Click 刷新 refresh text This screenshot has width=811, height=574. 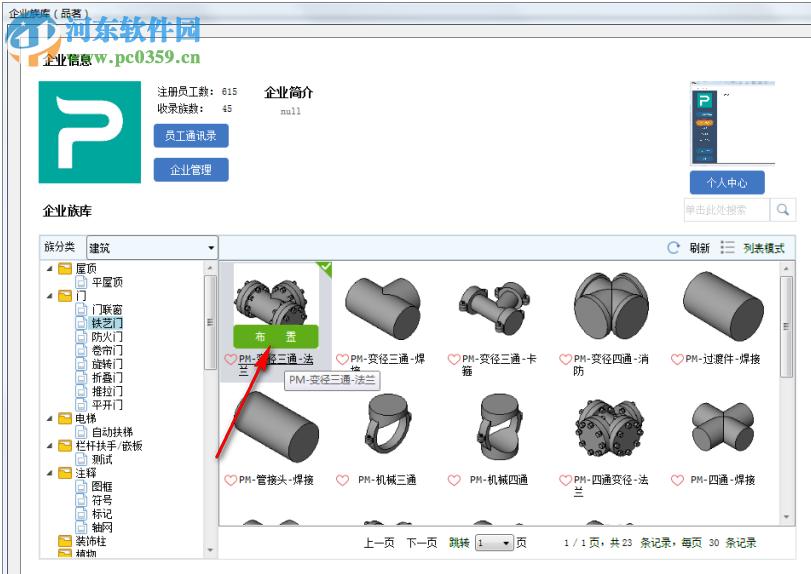coord(699,248)
